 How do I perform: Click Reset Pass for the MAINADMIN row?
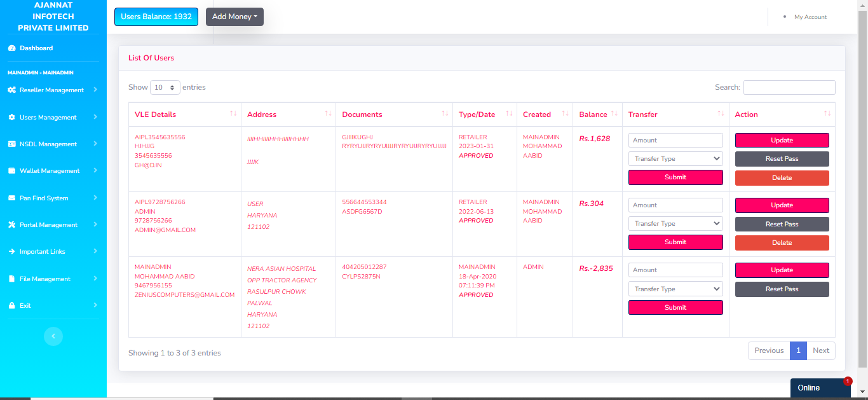782,289
